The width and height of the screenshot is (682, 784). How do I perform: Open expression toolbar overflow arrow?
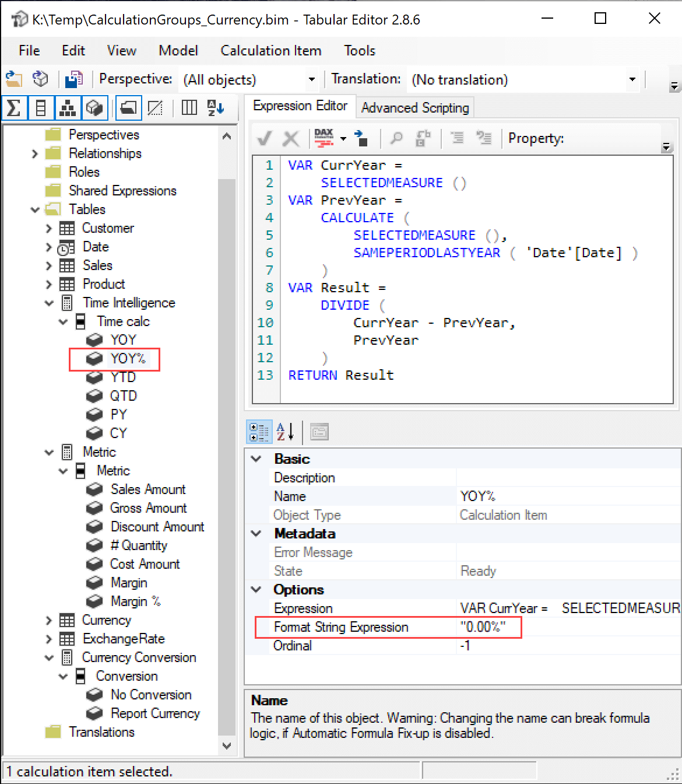[667, 148]
